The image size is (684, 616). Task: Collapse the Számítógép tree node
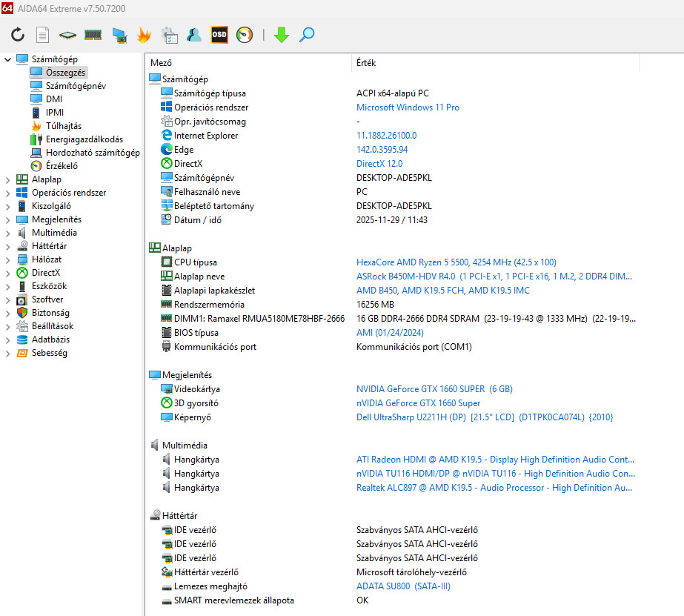pyautogui.click(x=7, y=59)
